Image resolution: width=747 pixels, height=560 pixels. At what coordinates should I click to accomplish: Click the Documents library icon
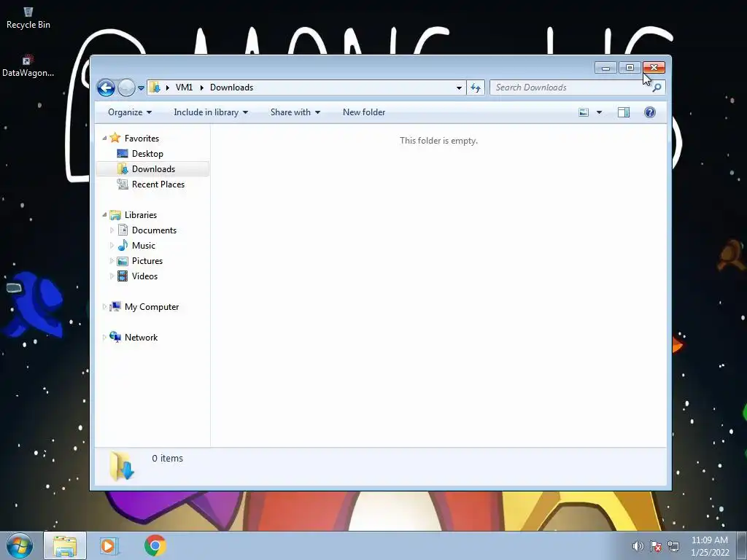click(x=123, y=230)
